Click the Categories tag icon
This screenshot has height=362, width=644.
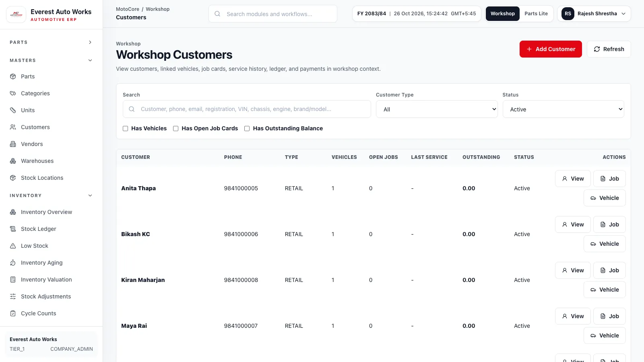[13, 93]
